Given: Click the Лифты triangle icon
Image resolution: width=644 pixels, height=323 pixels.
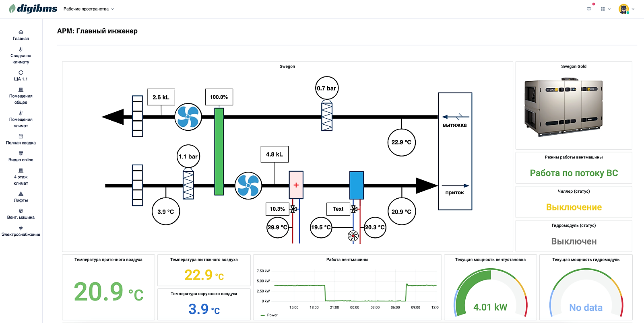Looking at the screenshot, I should click(21, 193).
